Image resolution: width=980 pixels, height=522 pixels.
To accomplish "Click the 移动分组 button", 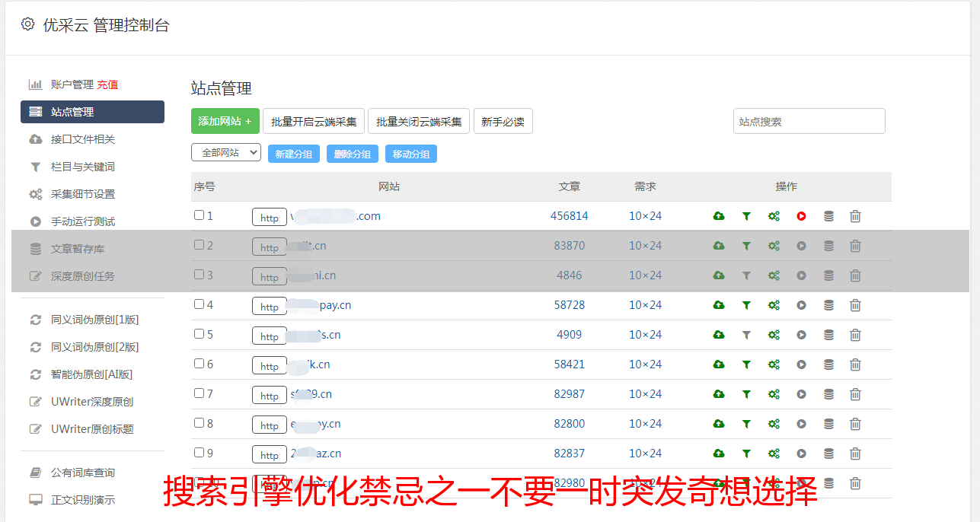I will [411, 154].
